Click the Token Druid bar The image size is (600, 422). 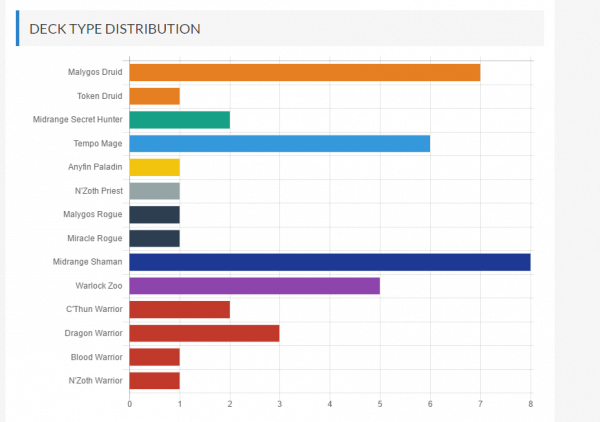pyautogui.click(x=155, y=96)
